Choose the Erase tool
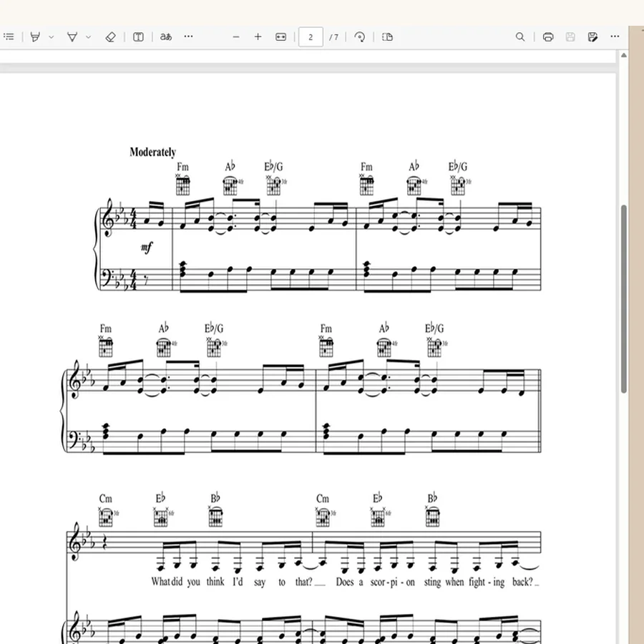The image size is (644, 644). click(x=110, y=37)
